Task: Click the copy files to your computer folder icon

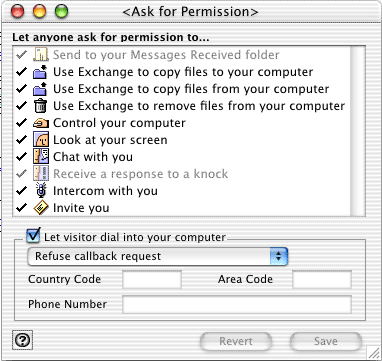Action: coord(40,72)
